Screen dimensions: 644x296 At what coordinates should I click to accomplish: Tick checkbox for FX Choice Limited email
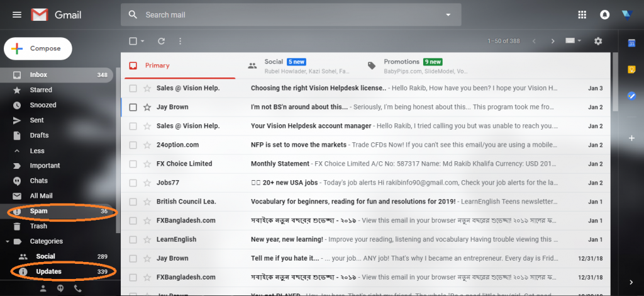pos(133,164)
